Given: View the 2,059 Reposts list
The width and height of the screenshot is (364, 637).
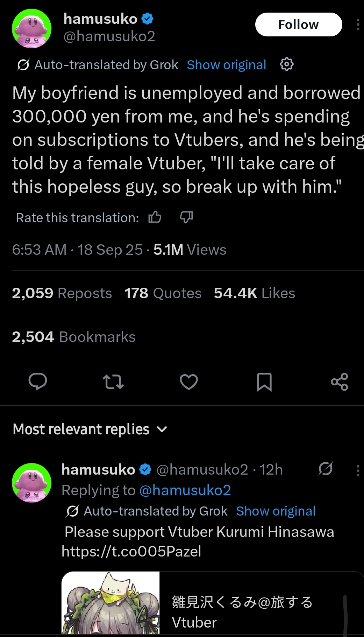Looking at the screenshot, I should pyautogui.click(x=62, y=293).
